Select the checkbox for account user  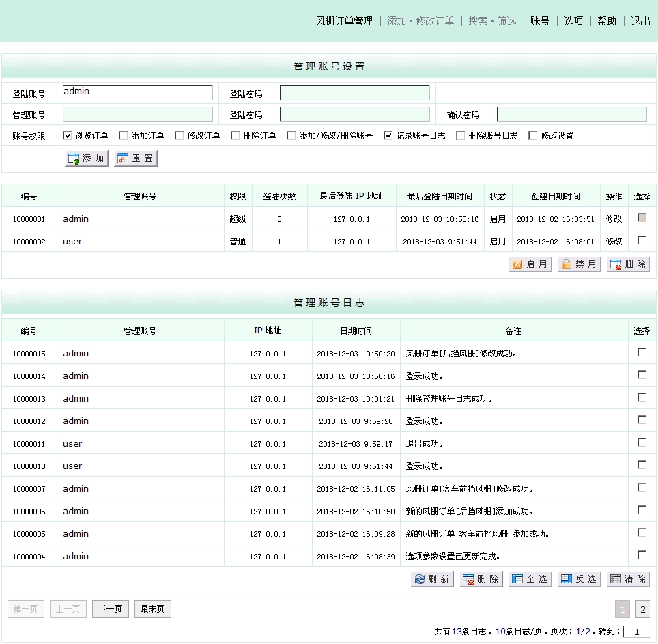[642, 240]
